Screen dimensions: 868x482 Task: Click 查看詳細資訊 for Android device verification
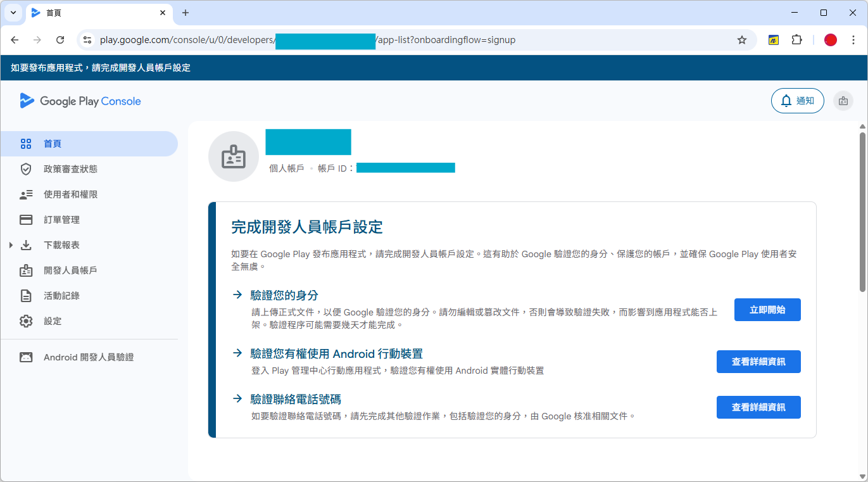[758, 362]
